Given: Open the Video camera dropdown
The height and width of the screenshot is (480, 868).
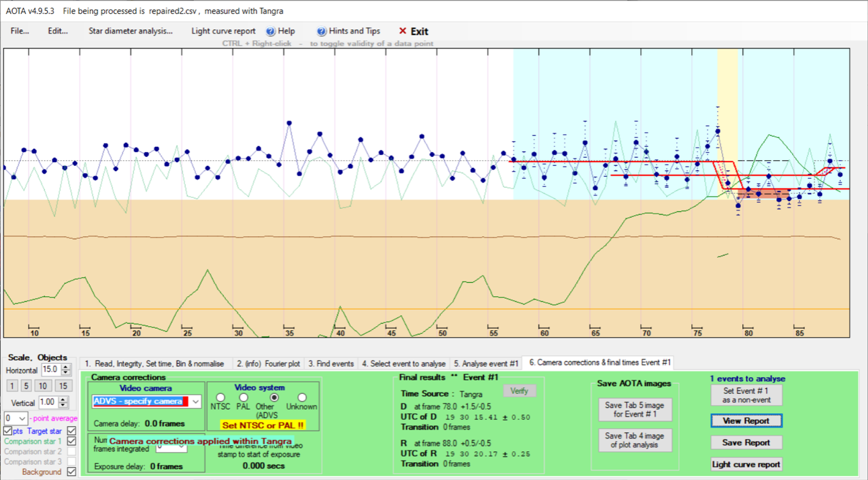Looking at the screenshot, I should [x=196, y=401].
